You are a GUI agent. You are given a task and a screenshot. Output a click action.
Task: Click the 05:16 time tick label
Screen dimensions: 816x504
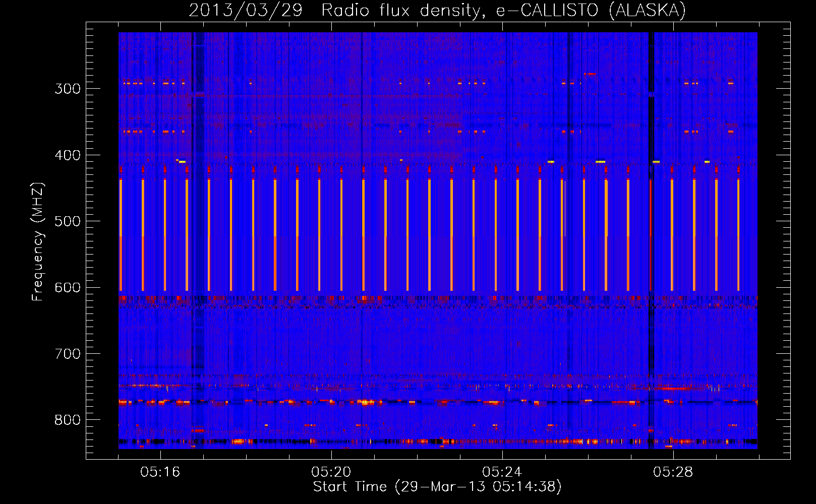point(160,472)
